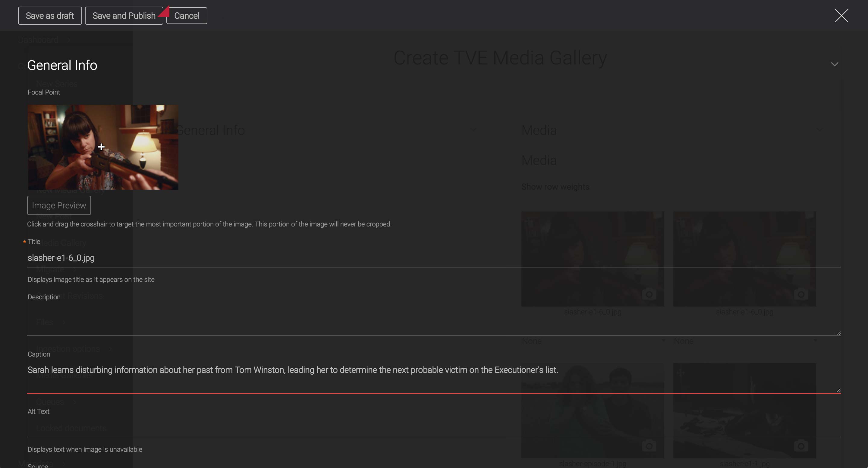Collapse General Info section via top-right chevron
This screenshot has height=468, width=868.
834,64
